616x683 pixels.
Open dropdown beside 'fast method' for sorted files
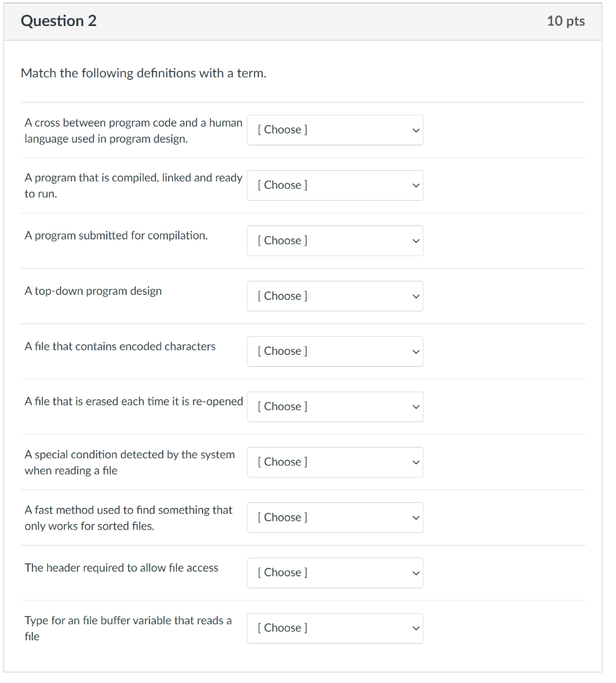click(335, 518)
